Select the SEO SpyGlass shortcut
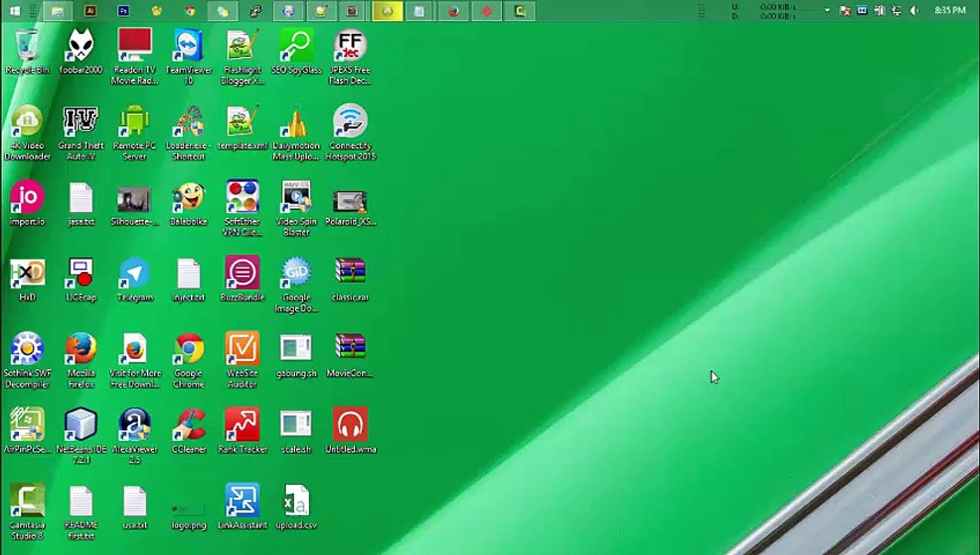Viewport: 980px width, 555px height. point(297,52)
